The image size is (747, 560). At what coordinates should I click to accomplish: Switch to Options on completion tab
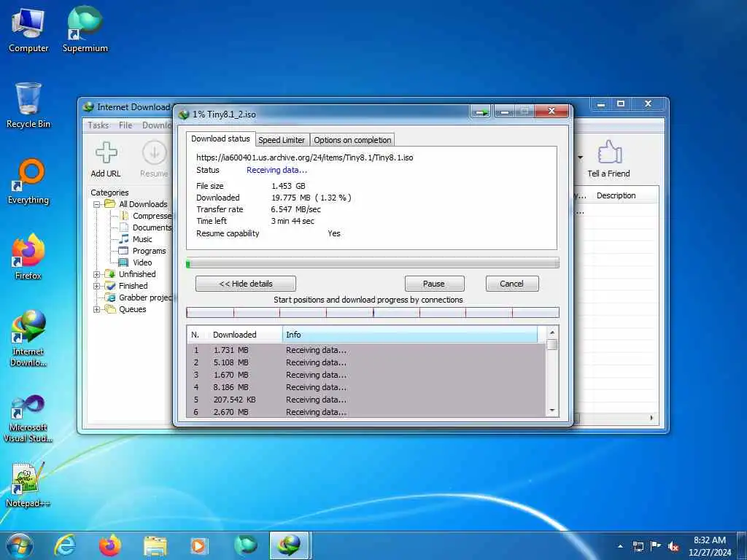[352, 140]
